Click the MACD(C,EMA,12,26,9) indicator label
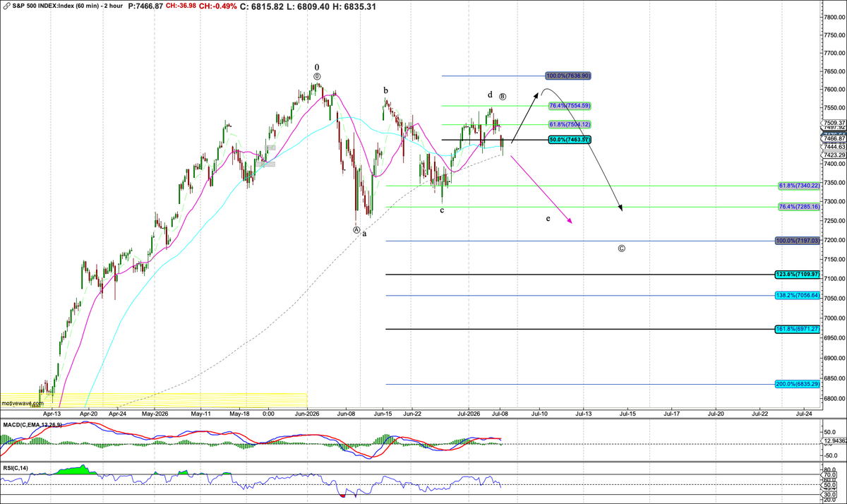This screenshot has height=504, width=847. [x=32, y=424]
